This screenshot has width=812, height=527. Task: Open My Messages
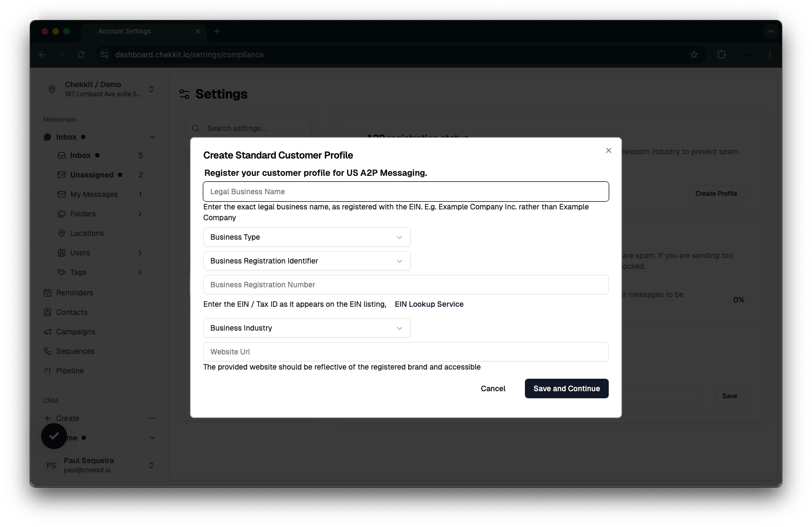pos(101,194)
